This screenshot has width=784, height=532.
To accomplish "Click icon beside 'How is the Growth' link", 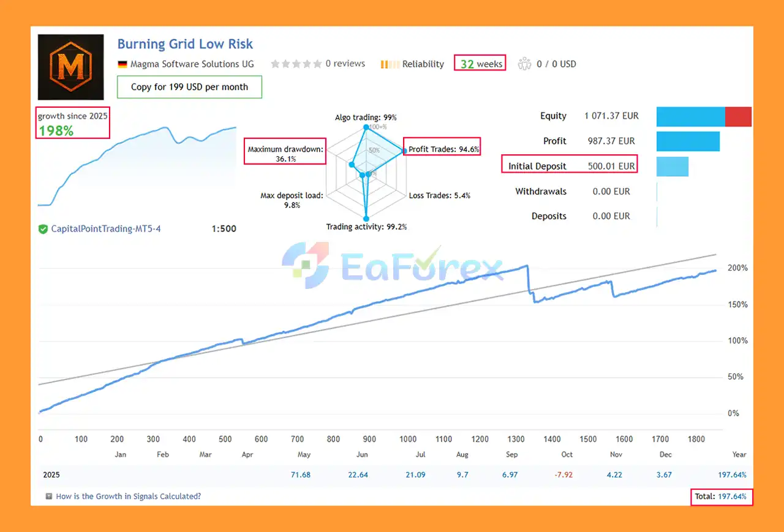I will pyautogui.click(x=48, y=496).
